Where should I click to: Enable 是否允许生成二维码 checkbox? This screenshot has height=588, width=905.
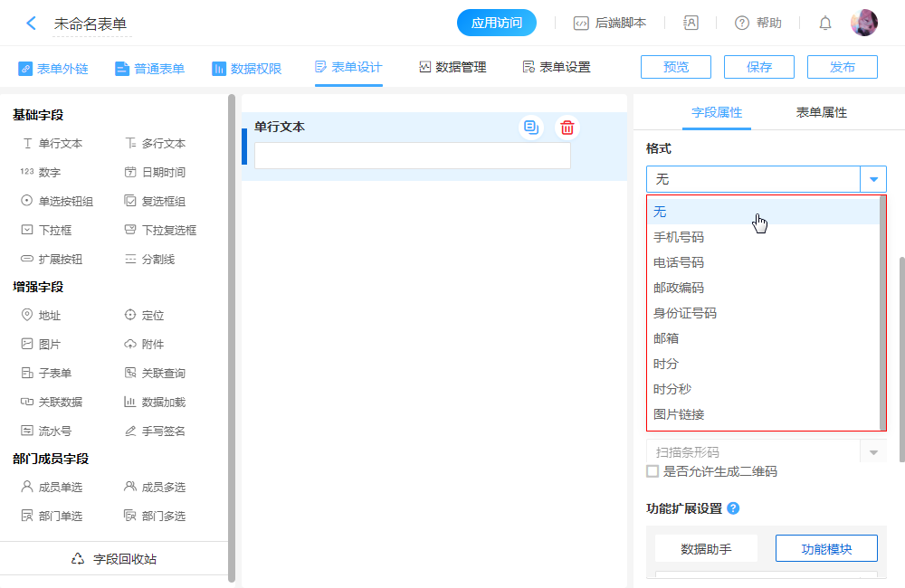click(653, 471)
